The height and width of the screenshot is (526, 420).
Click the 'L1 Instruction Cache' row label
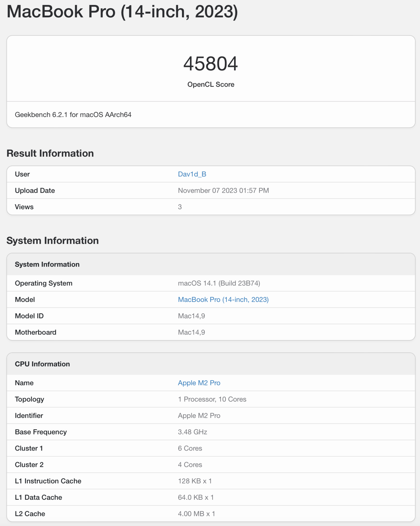pyautogui.click(x=48, y=481)
